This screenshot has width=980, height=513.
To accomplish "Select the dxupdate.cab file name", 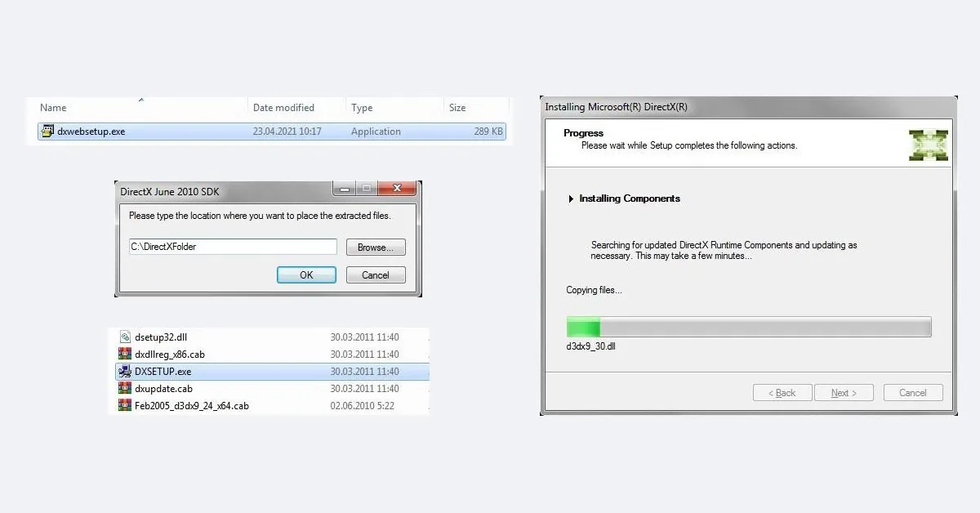I will coord(163,389).
